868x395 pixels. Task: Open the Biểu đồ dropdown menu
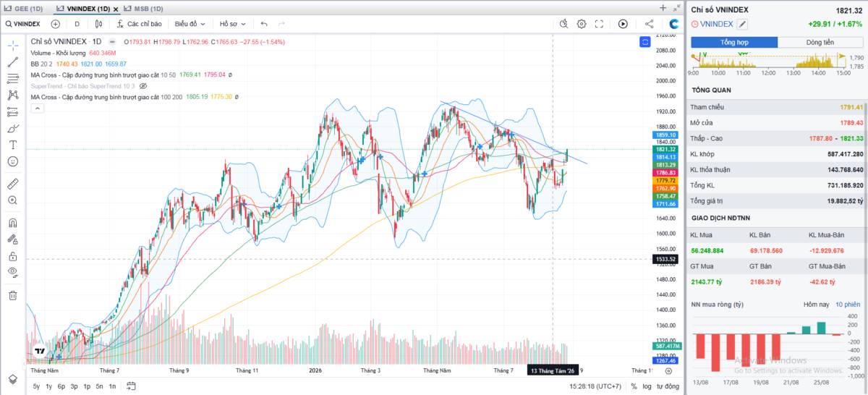(190, 24)
